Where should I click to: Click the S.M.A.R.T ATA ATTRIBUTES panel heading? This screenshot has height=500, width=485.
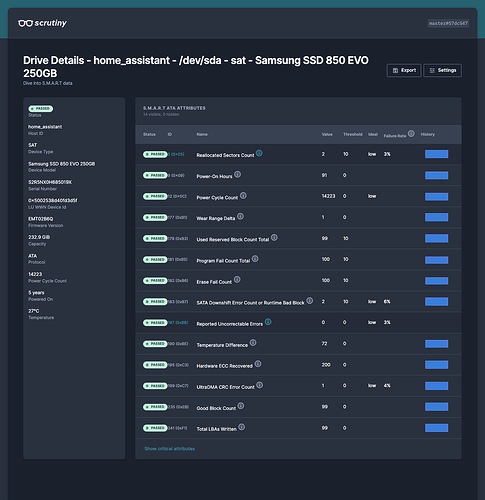pos(174,108)
